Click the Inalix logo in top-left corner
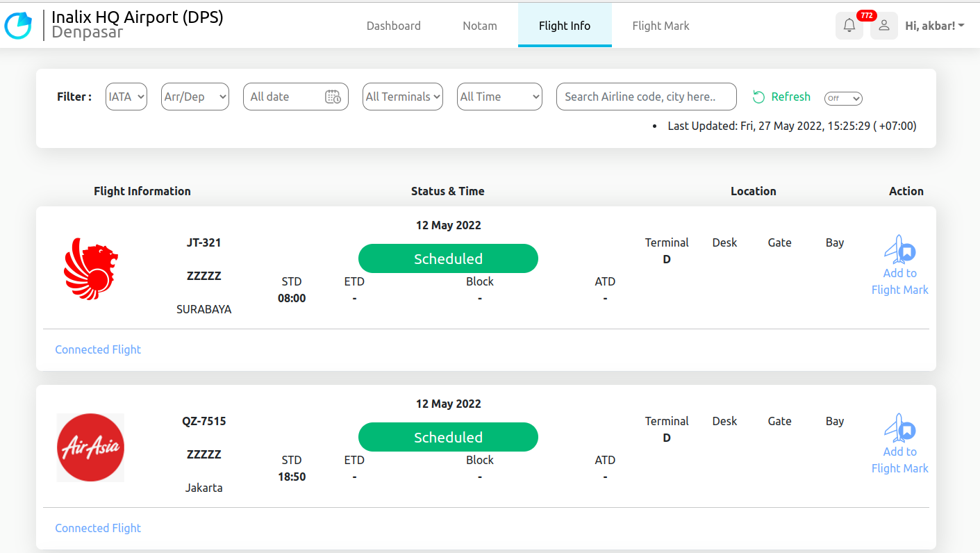The image size is (980, 553). [x=18, y=25]
